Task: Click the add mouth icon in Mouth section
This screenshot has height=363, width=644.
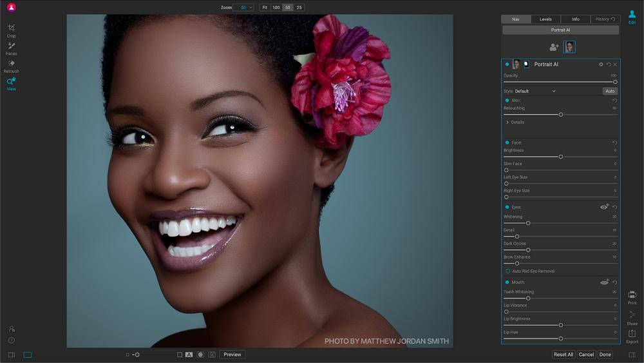Action: click(604, 282)
